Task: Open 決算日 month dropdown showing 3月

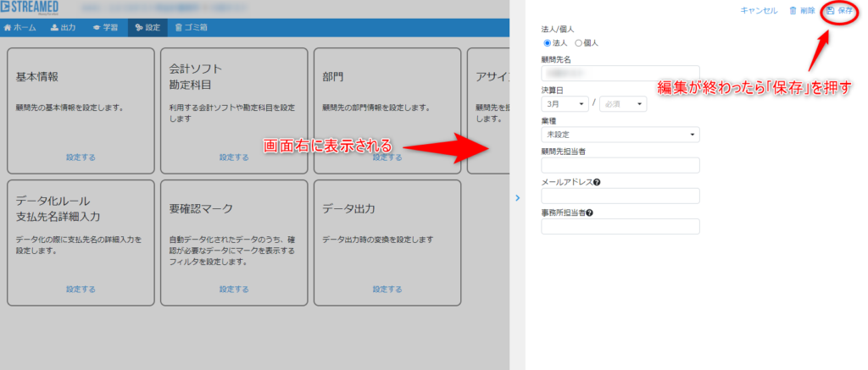Action: tap(565, 103)
